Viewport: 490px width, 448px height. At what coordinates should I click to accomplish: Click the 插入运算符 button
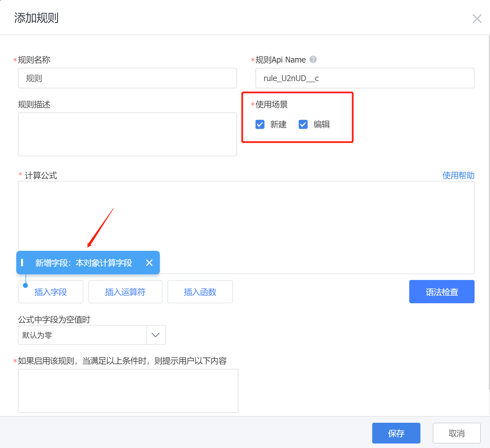[125, 292]
